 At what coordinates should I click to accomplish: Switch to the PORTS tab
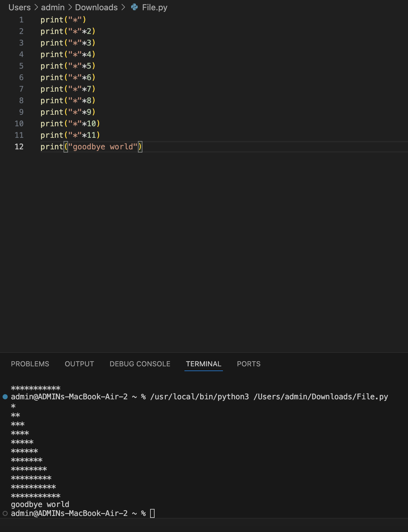point(249,364)
